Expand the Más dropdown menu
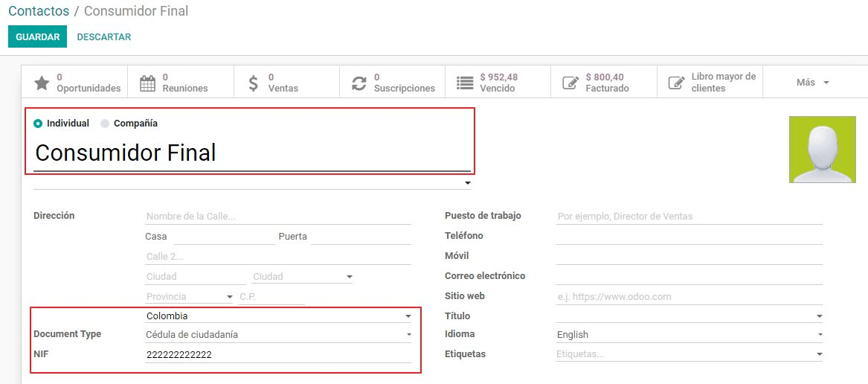This screenshot has height=384, width=868. coord(813,83)
